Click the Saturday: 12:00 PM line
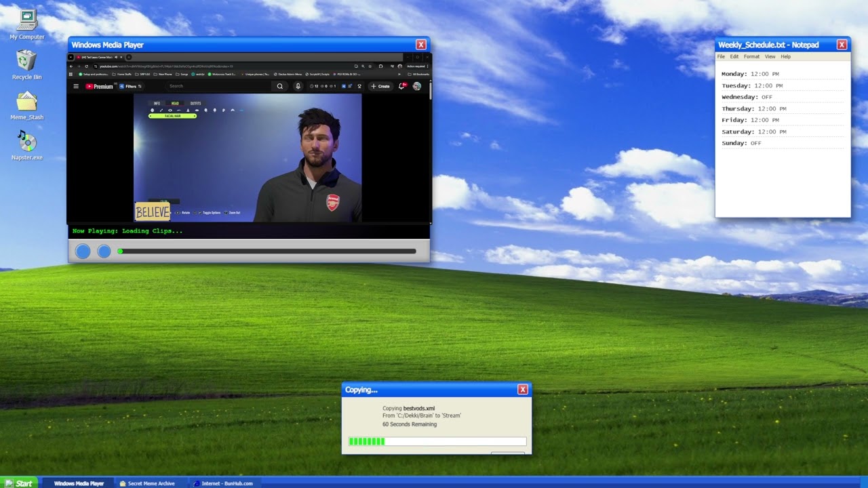Screen dimensions: 868x488 coord(754,131)
